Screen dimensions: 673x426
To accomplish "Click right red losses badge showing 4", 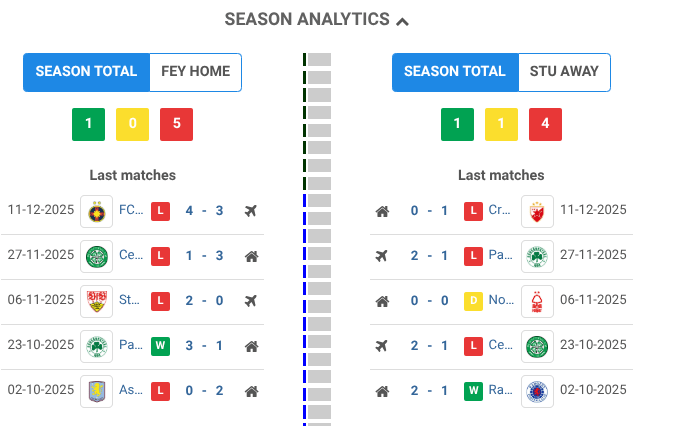I will [x=545, y=125].
